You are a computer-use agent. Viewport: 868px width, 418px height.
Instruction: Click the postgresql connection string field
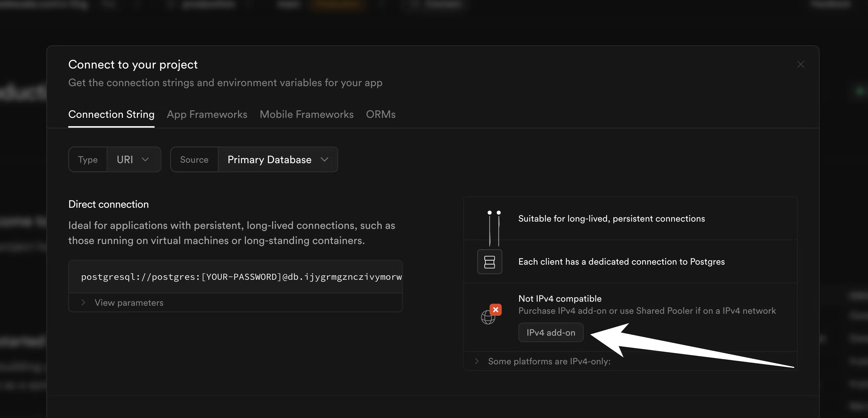point(241,277)
